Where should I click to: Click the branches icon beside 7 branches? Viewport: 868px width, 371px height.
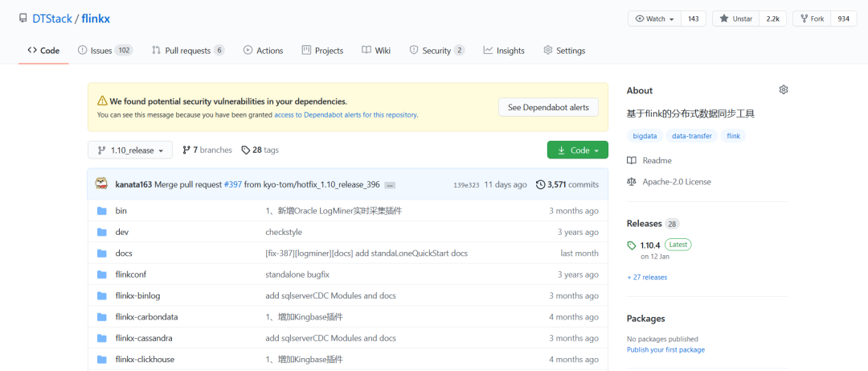pos(186,150)
